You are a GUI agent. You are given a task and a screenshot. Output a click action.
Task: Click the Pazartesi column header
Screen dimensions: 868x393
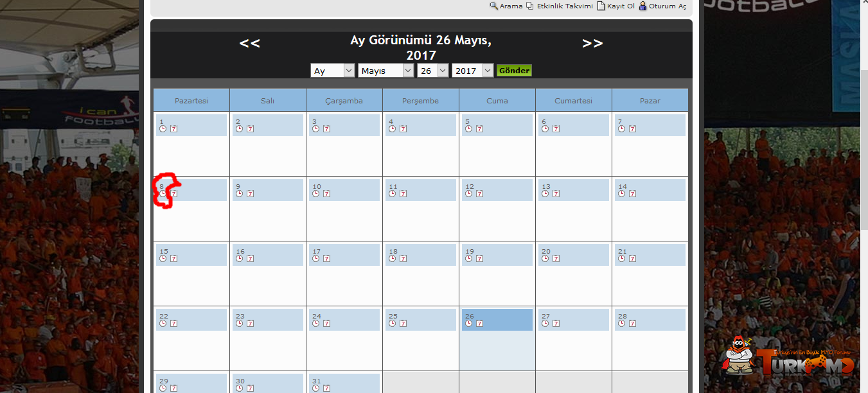[x=191, y=101]
